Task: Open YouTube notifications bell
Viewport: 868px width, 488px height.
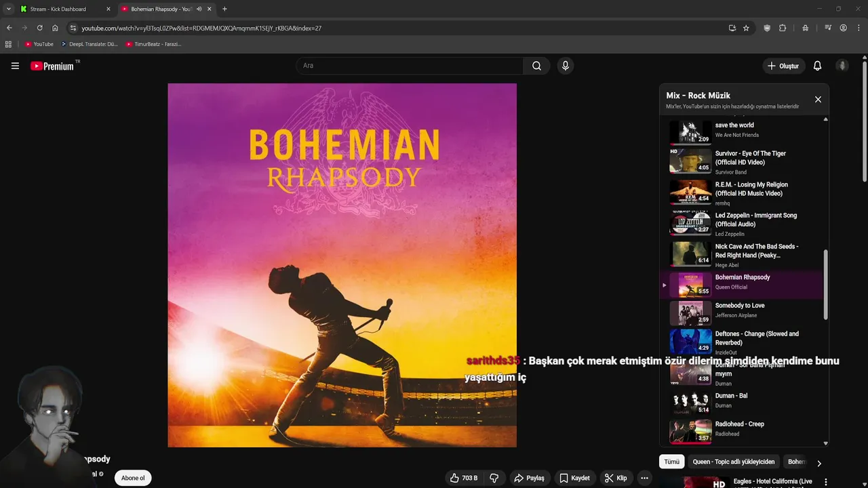Action: click(817, 66)
